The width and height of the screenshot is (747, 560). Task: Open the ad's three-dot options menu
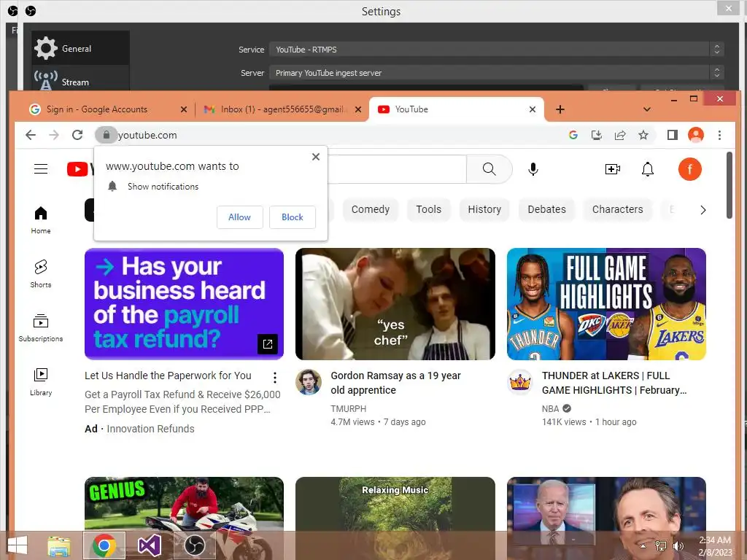pos(275,378)
